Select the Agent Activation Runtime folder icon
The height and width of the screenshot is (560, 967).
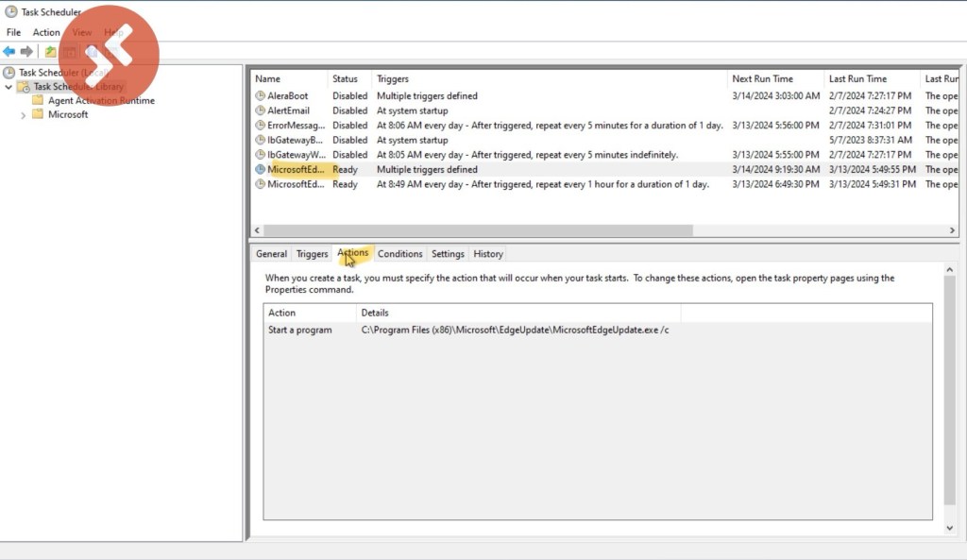[x=38, y=100]
